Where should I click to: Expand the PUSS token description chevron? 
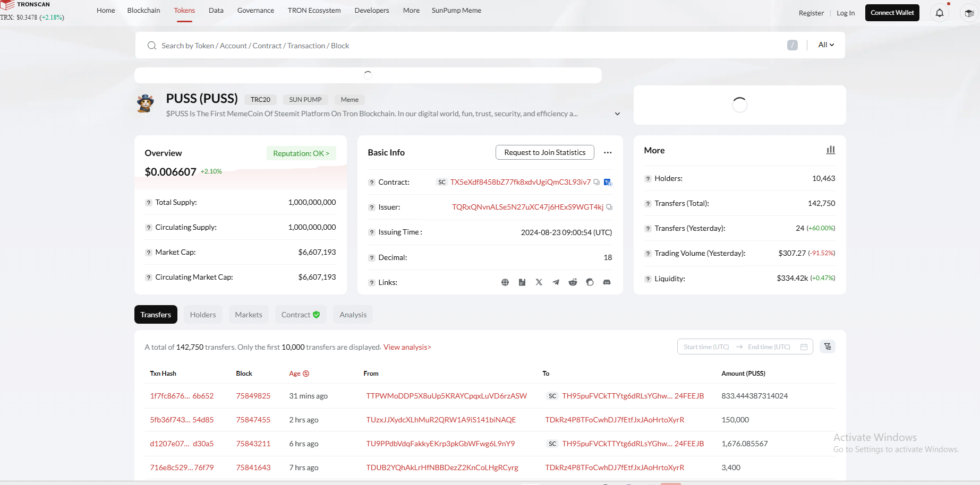point(617,114)
